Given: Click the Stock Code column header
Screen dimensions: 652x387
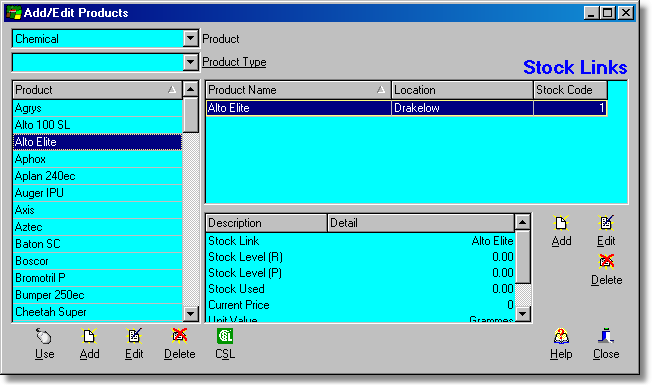Looking at the screenshot, I should tap(570, 90).
